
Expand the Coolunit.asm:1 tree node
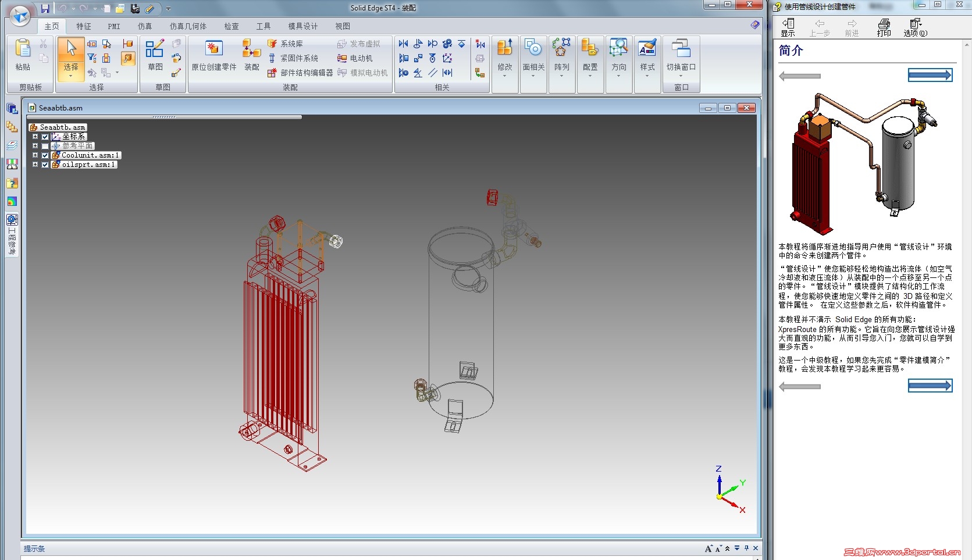[x=35, y=155]
